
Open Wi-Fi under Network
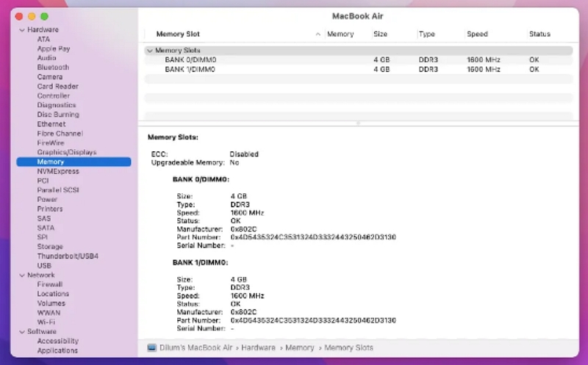tap(46, 322)
